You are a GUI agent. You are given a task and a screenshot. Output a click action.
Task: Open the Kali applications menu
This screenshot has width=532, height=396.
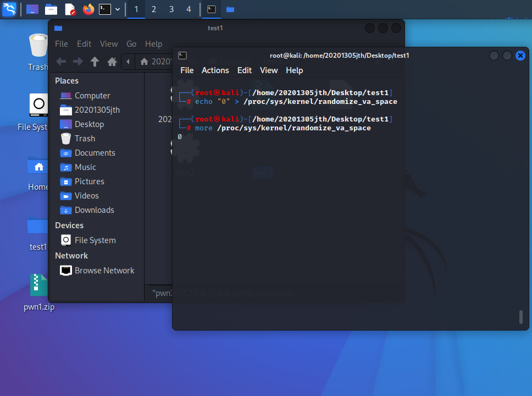click(9, 9)
